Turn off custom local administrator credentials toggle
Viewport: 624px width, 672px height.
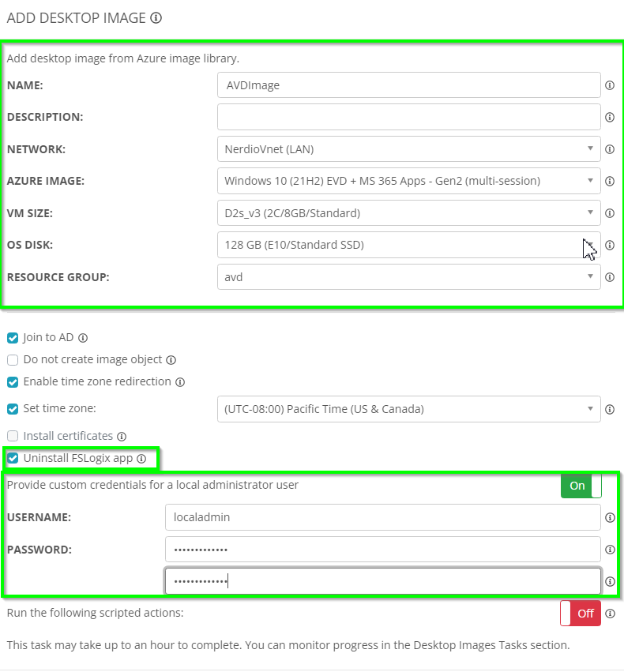[581, 486]
